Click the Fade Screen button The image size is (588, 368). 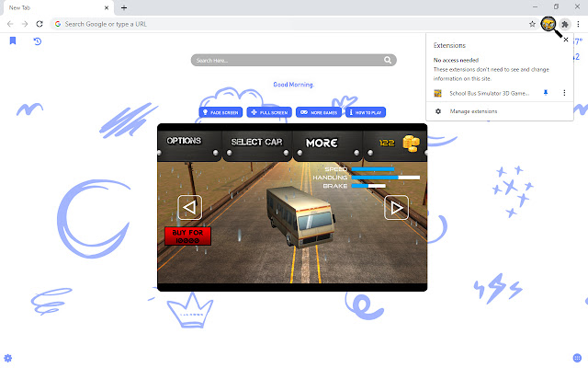[220, 112]
